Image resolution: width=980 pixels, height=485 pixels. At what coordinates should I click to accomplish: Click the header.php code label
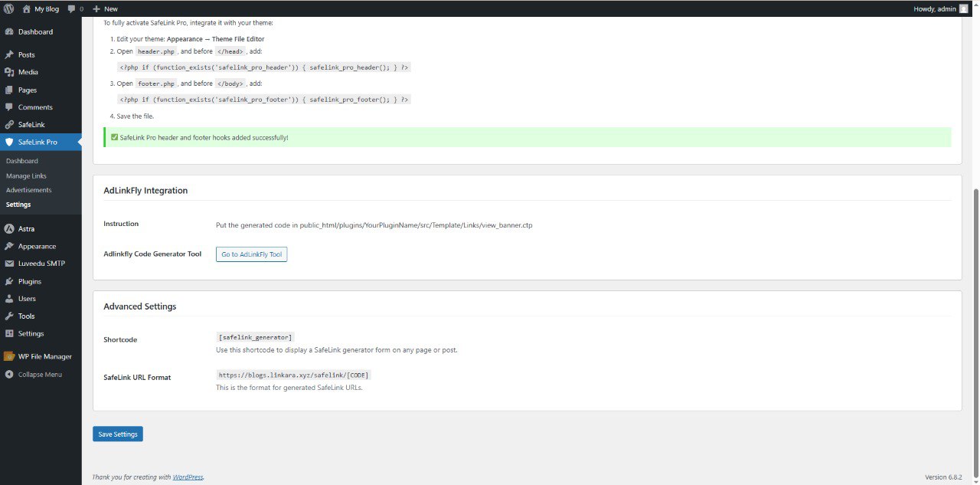pyautogui.click(x=157, y=51)
